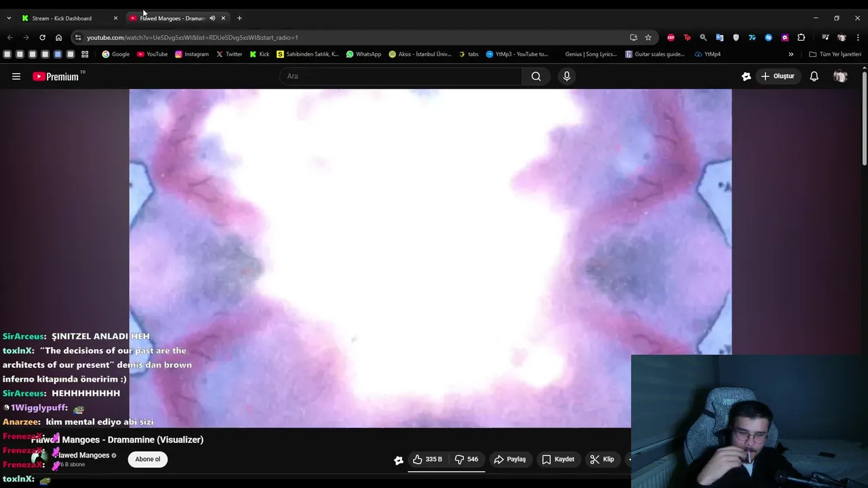The image size is (868, 488).
Task: Mute the Flawed Mangoes tab audio
Action: pos(212,18)
